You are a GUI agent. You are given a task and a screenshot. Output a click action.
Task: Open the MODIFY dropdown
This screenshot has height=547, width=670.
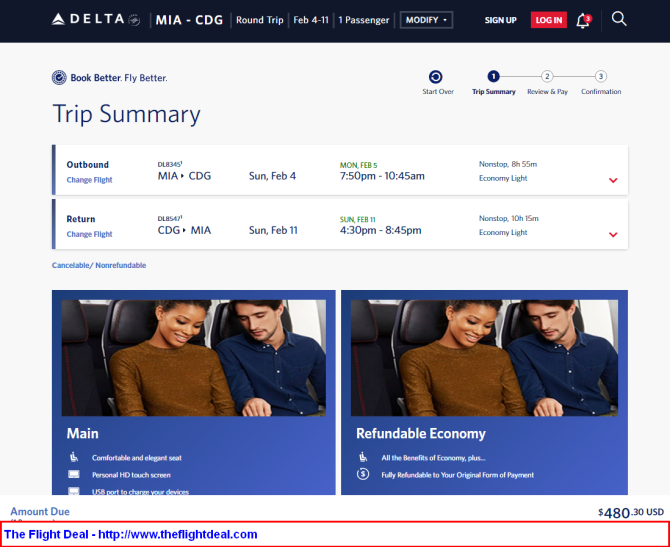(x=426, y=20)
